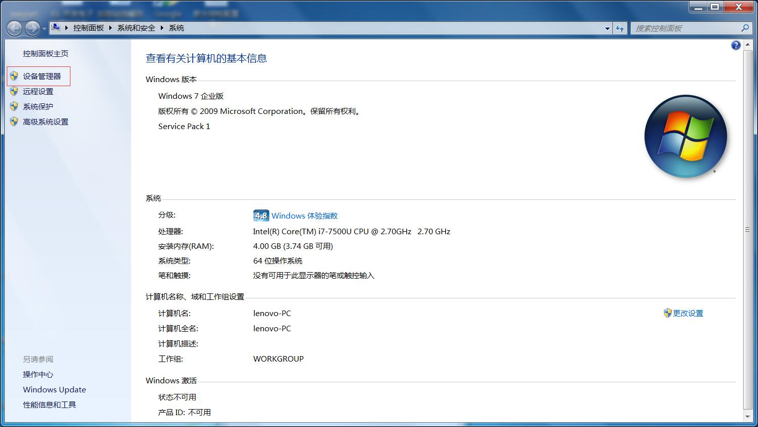Expand arrow after 控制面板 breadcrumb

click(x=111, y=28)
